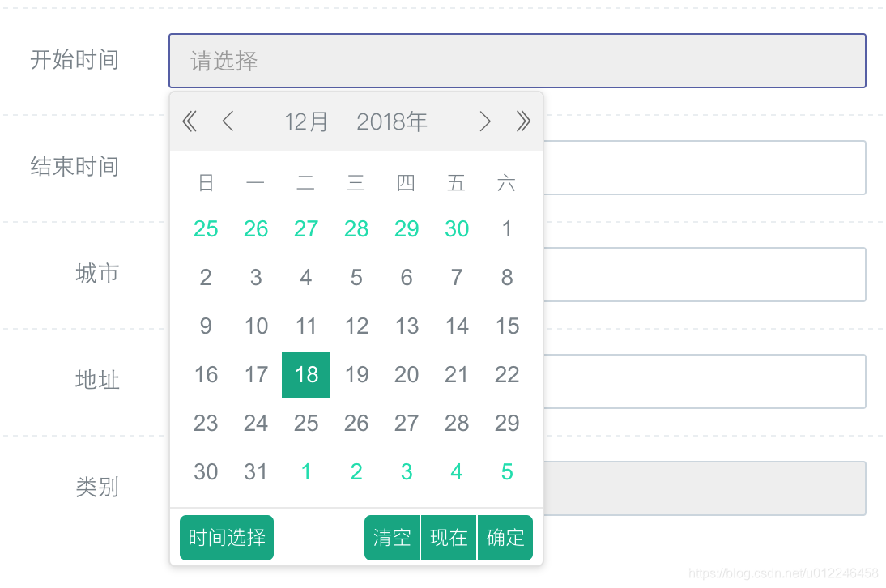Select November 25 from the previous month
This screenshot has width=886, height=588.
coord(206,228)
